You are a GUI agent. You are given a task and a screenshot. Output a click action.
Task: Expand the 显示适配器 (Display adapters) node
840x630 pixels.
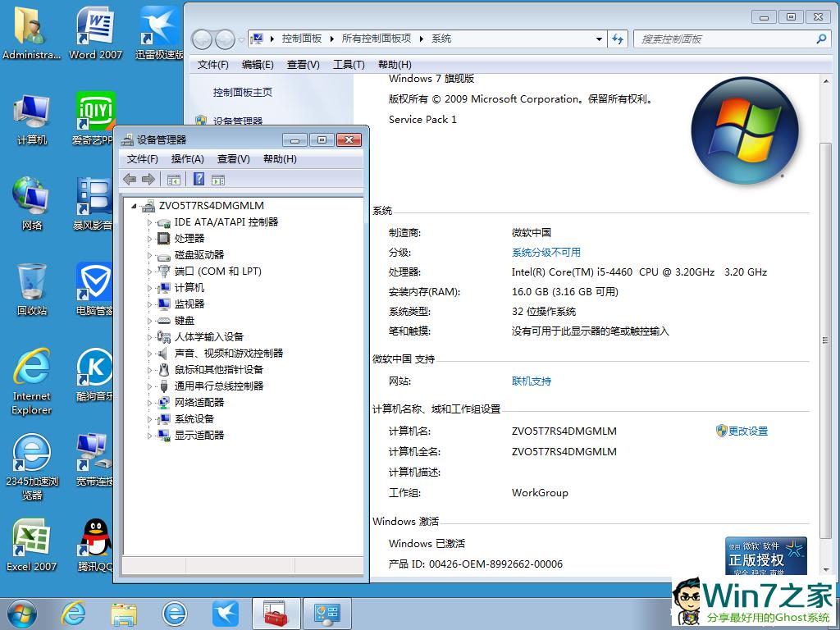pyautogui.click(x=149, y=436)
